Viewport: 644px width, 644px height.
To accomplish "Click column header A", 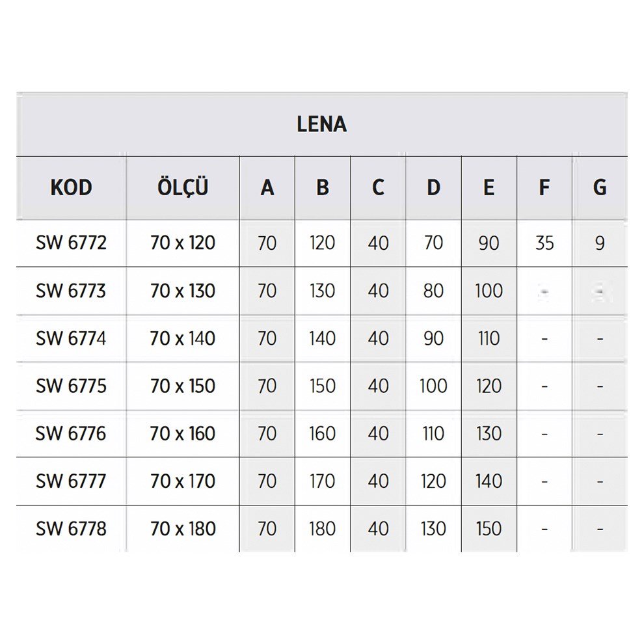I will pyautogui.click(x=267, y=188).
